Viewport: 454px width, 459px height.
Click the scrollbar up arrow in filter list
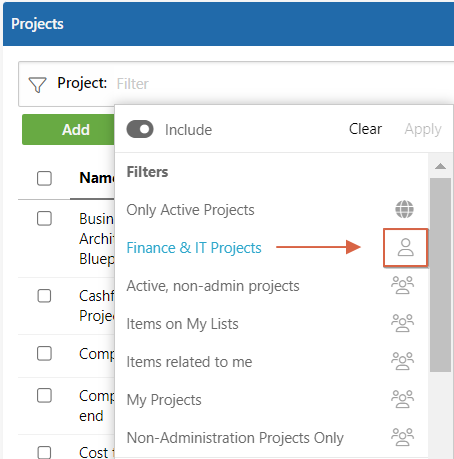(440, 166)
